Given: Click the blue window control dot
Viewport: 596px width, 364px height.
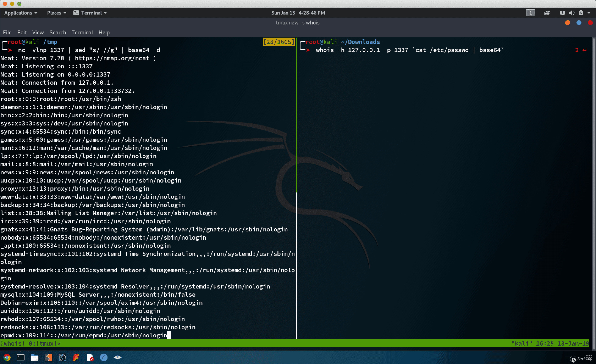Looking at the screenshot, I should coord(579,23).
